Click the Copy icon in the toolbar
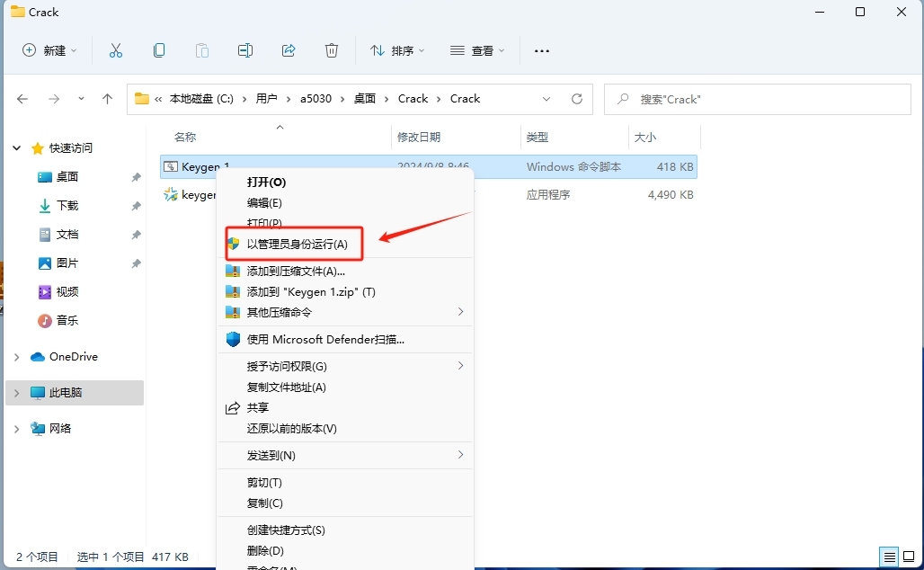Screen dimensions: 924x570 (x=158, y=50)
